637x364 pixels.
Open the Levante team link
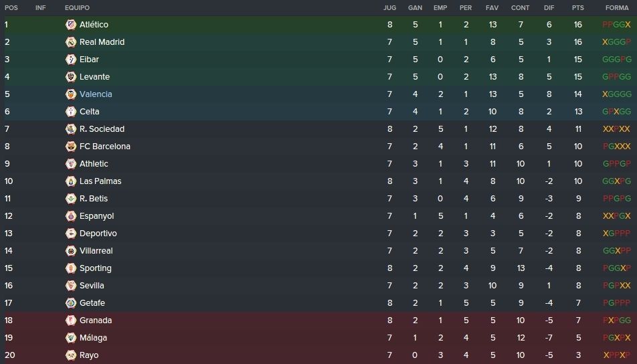click(94, 77)
